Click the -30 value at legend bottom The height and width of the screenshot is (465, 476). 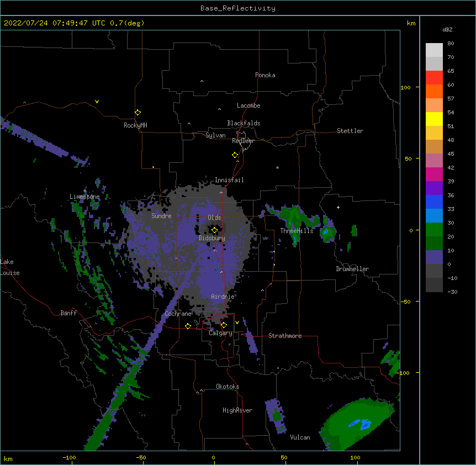pos(452,292)
